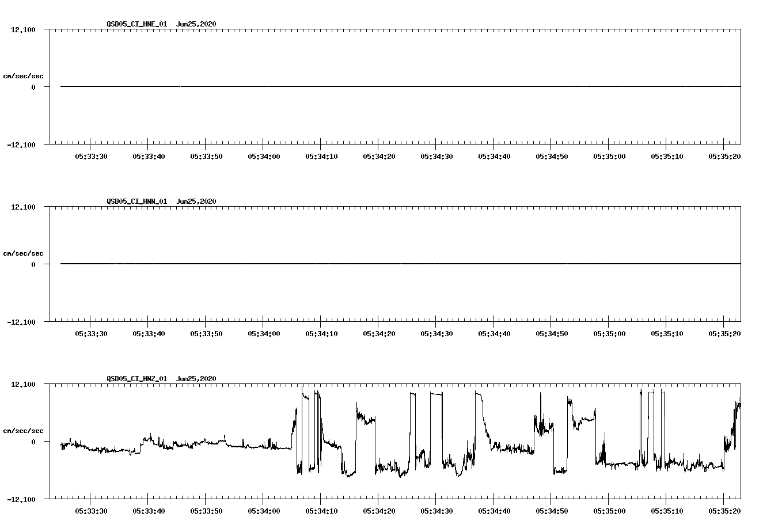Click the 05:33:30 time label under HNN plot
This screenshot has height=532, width=782.
(x=91, y=334)
